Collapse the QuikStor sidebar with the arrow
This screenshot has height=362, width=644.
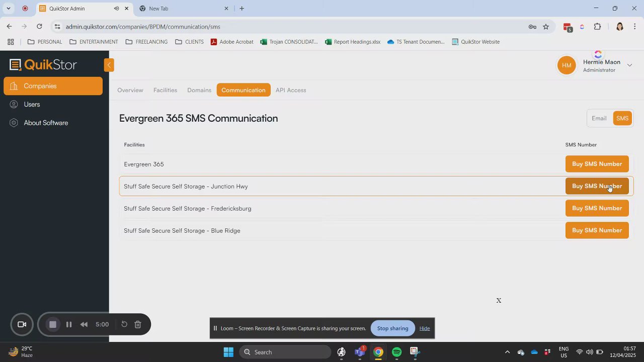tap(109, 65)
